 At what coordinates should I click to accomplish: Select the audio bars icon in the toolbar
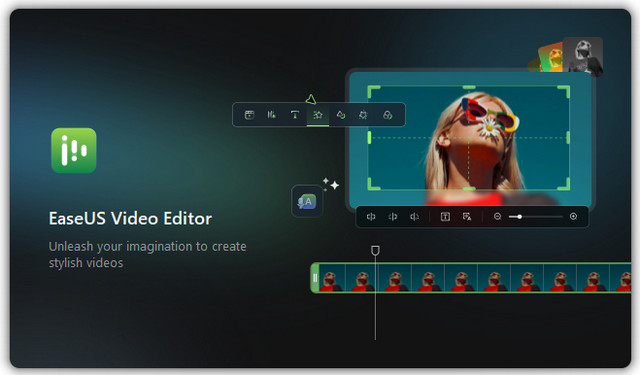(271, 115)
